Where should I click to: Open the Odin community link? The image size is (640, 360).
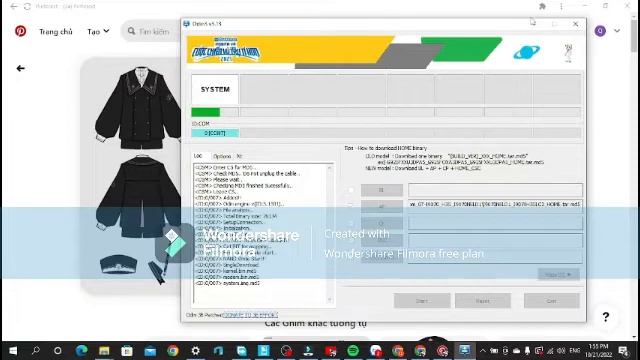(x=250, y=315)
